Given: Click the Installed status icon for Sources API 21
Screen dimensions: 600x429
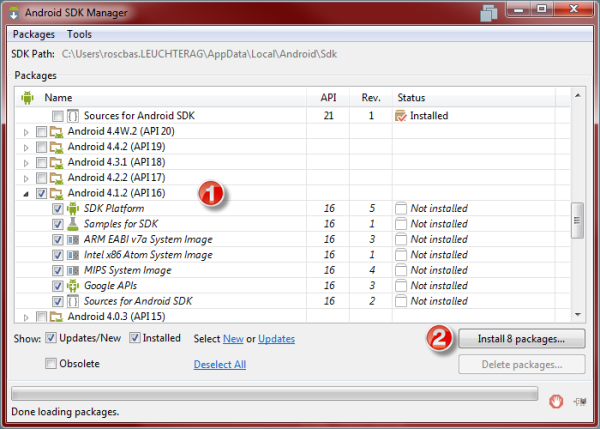Looking at the screenshot, I should 401,116.
